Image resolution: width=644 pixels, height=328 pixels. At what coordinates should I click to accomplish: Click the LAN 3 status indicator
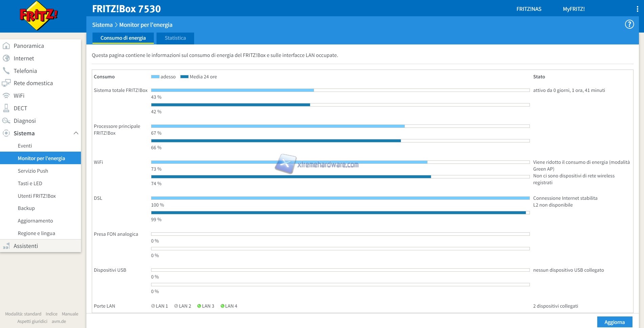(199, 306)
